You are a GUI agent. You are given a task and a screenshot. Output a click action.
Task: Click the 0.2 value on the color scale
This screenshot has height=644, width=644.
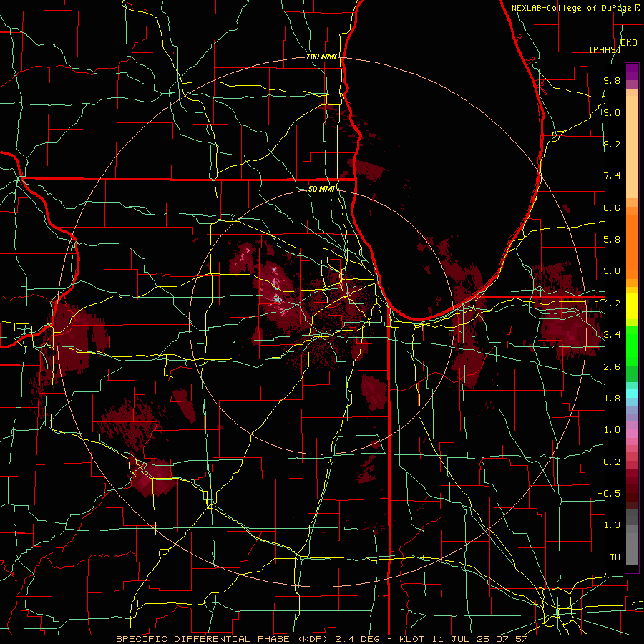tap(612, 462)
